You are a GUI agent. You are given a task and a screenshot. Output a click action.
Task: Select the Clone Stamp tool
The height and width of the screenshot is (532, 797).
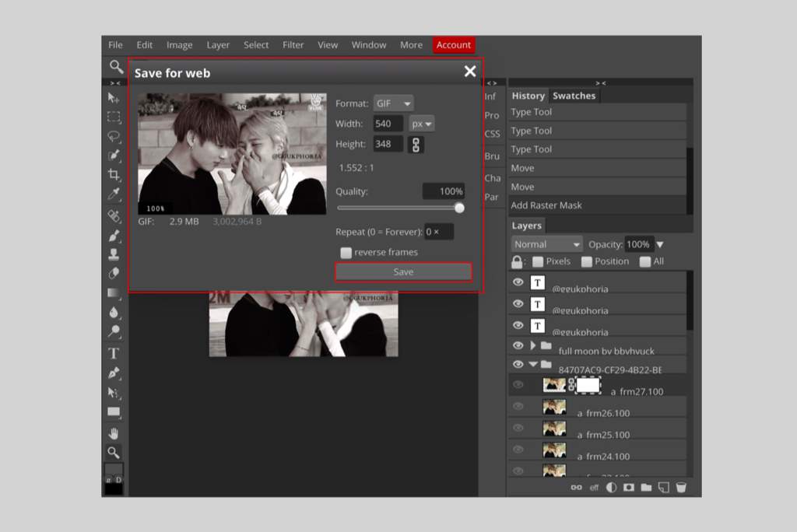point(114,254)
